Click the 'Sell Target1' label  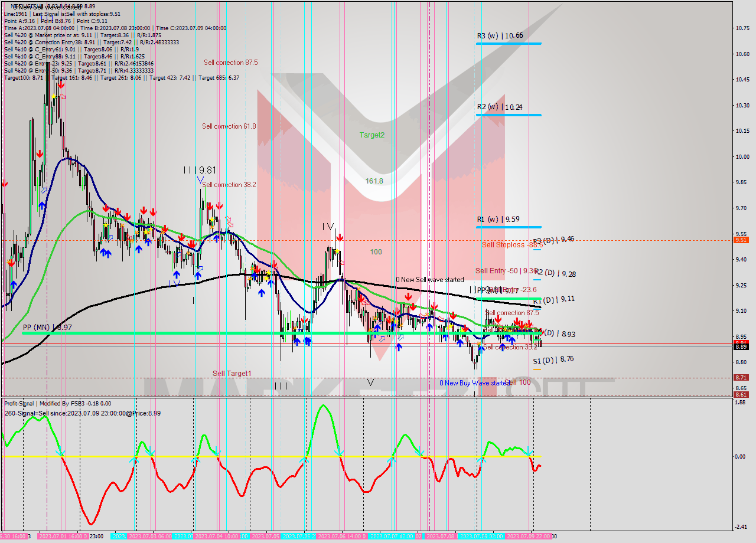pos(232,374)
